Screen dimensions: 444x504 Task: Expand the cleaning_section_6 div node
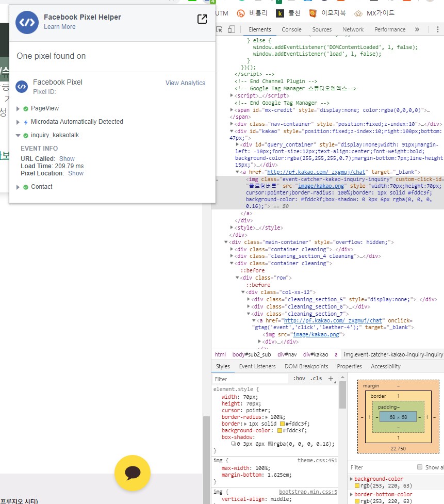click(x=249, y=306)
